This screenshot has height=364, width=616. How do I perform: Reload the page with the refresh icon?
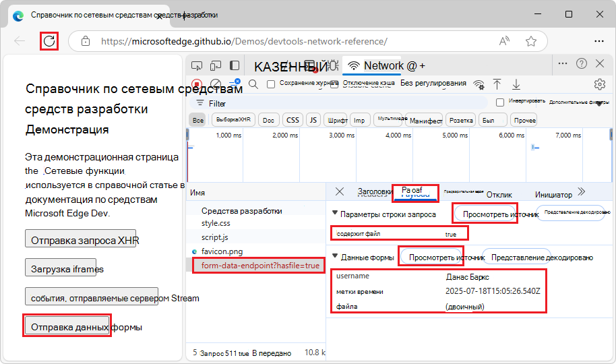[49, 41]
